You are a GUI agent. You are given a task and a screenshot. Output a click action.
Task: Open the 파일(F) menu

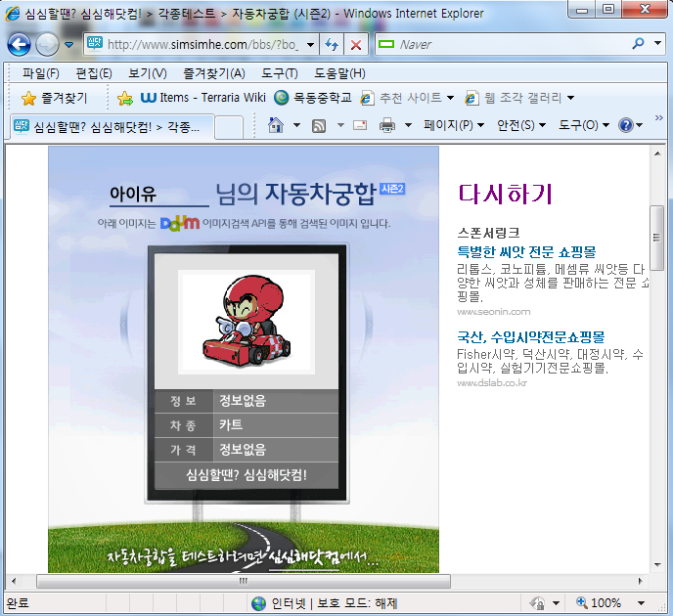(40, 73)
